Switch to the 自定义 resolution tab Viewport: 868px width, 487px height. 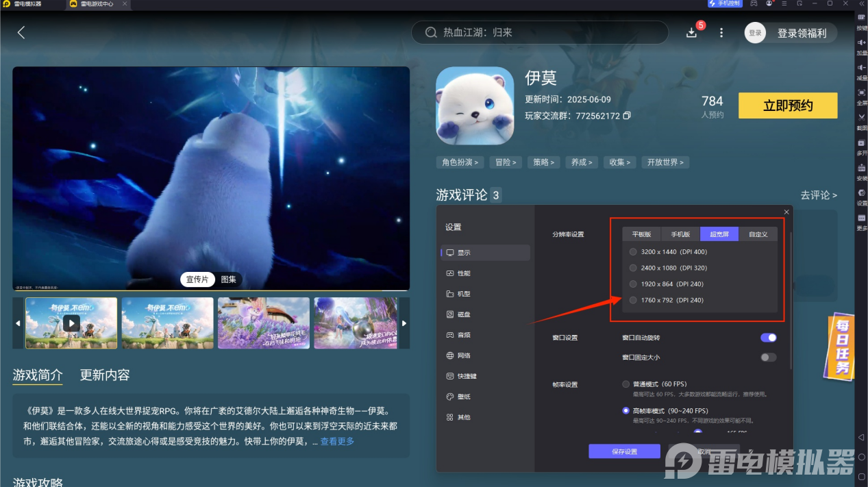click(x=758, y=234)
